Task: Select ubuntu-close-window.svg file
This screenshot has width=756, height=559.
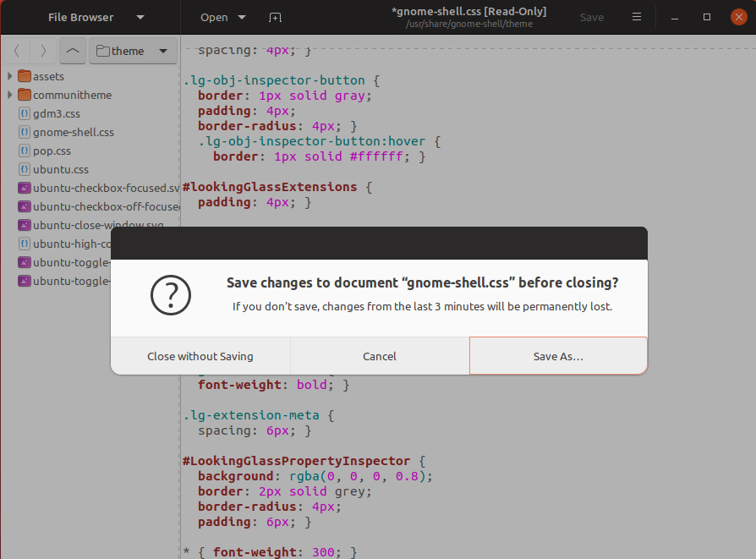Action: click(x=98, y=225)
